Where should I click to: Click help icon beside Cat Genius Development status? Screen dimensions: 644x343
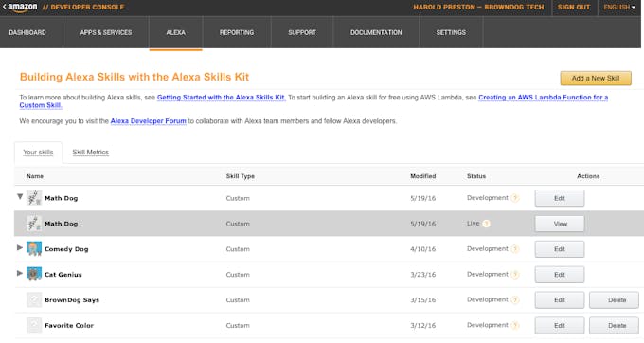pos(515,275)
